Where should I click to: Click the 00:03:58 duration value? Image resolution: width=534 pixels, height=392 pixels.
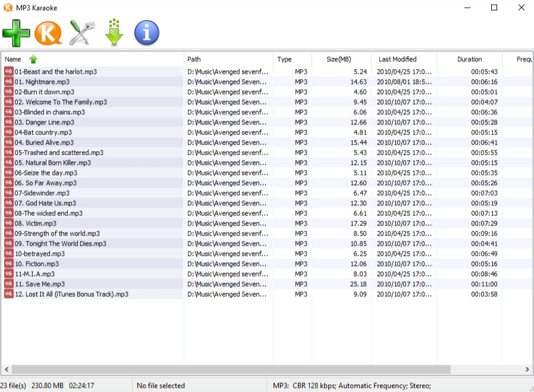484,294
